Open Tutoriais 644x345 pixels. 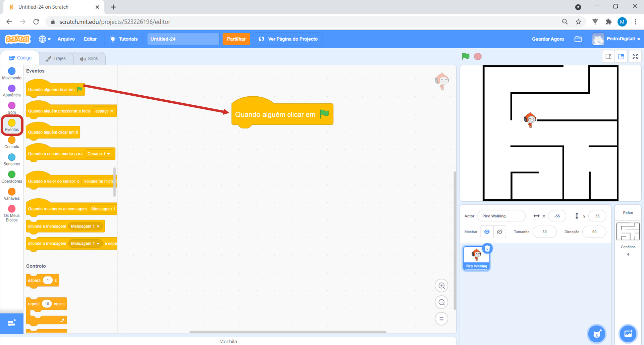point(124,39)
